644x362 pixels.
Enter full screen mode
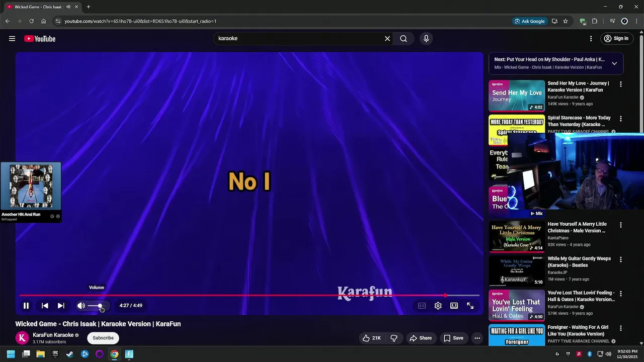click(x=470, y=306)
